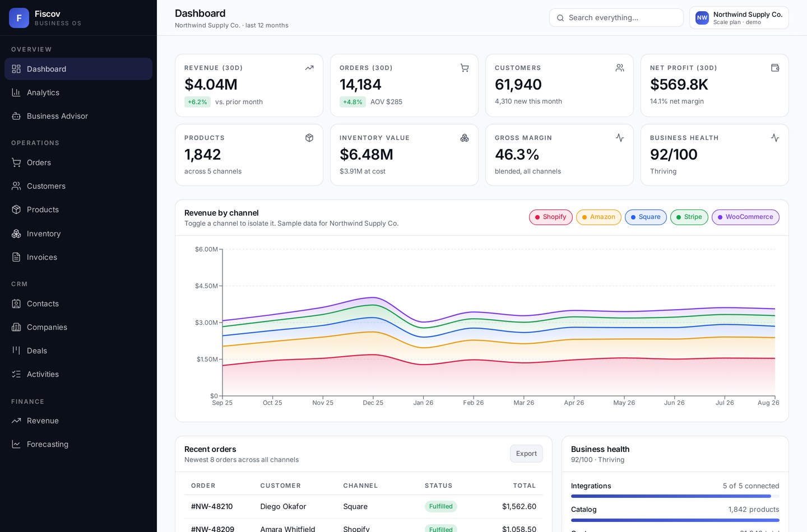
Task: Click the Analytics bar chart icon
Action: [16, 92]
